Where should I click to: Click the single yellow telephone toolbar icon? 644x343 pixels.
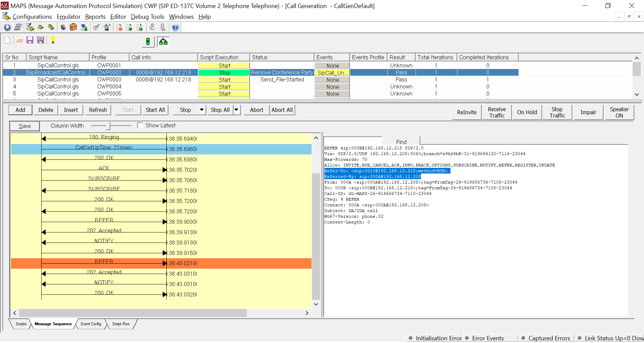pyautogui.click(x=41, y=27)
